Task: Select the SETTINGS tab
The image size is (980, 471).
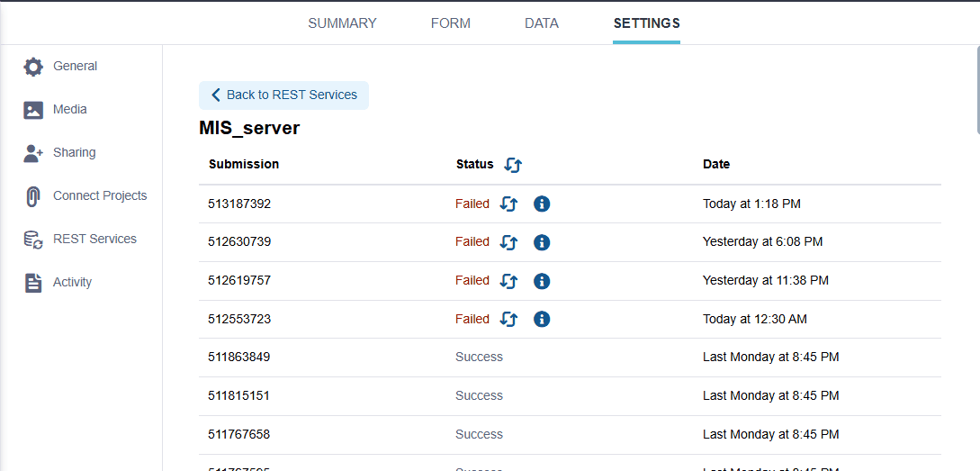Action: (x=647, y=23)
